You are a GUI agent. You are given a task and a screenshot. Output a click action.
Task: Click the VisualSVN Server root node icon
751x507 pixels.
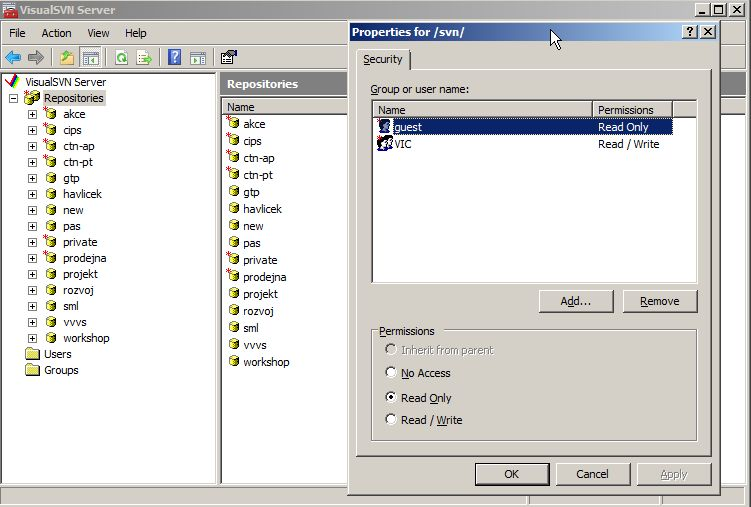[x=12, y=81]
